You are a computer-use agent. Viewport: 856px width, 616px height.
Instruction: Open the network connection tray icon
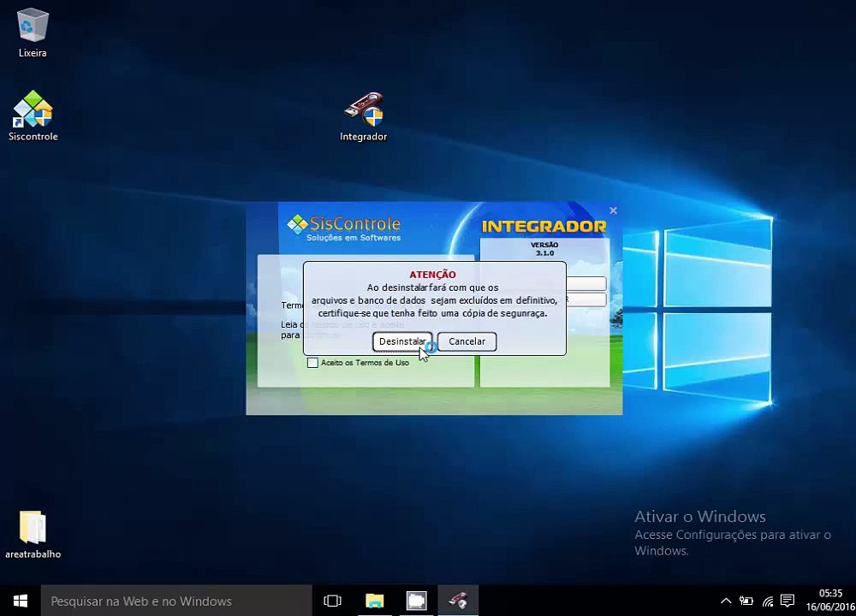click(x=768, y=601)
